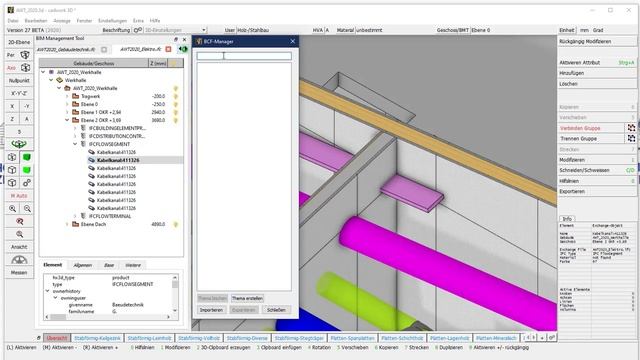Toggle lightbulb visibility for Tragwerk

coord(176,96)
